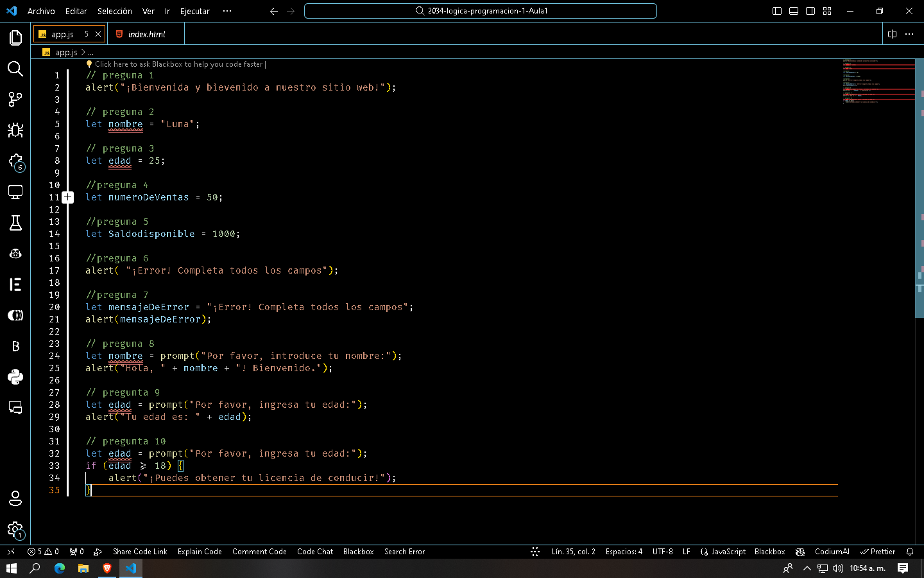Image resolution: width=924 pixels, height=578 pixels.
Task: Open the Python extension view
Action: 15,377
